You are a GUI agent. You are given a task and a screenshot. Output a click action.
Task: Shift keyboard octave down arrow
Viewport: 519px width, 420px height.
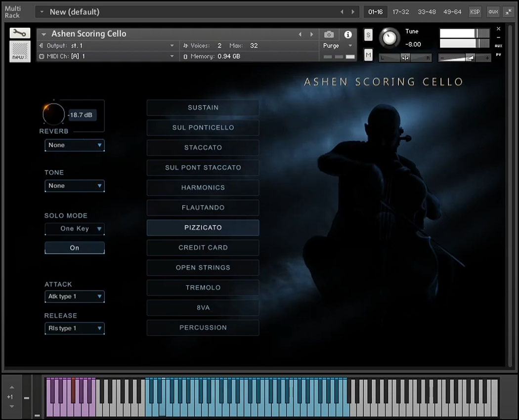(x=11, y=407)
